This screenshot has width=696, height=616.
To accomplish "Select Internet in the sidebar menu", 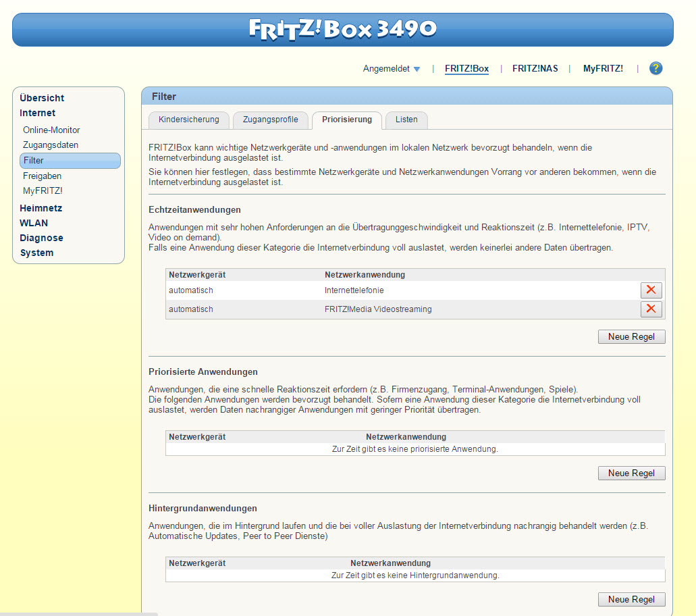I will pos(37,113).
